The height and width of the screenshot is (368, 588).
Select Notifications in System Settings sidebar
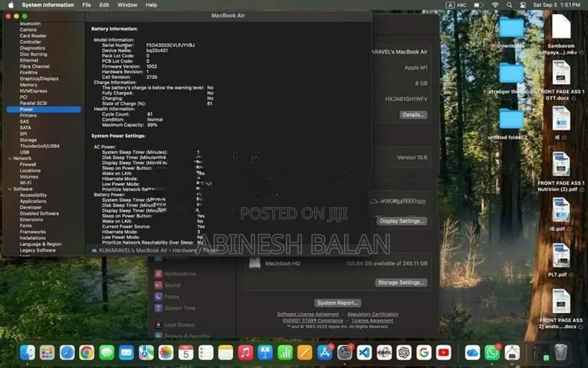click(175, 274)
